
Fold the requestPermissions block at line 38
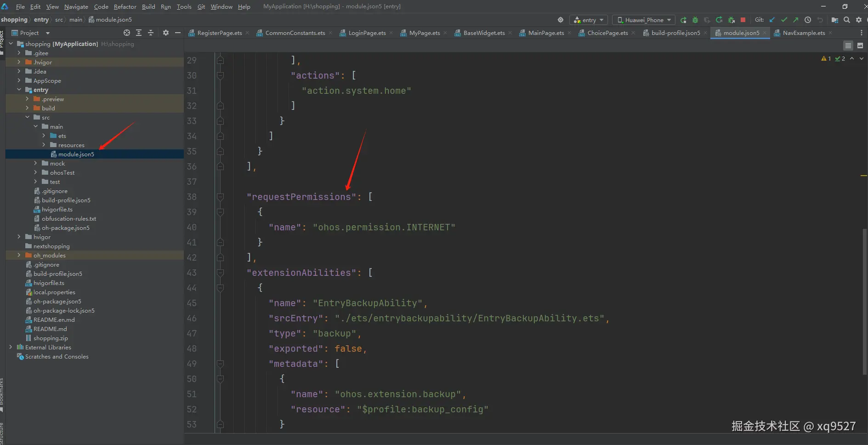220,197
